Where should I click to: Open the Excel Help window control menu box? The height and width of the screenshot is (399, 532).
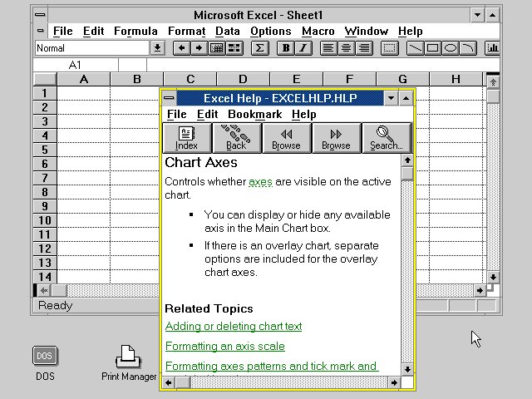tap(169, 98)
